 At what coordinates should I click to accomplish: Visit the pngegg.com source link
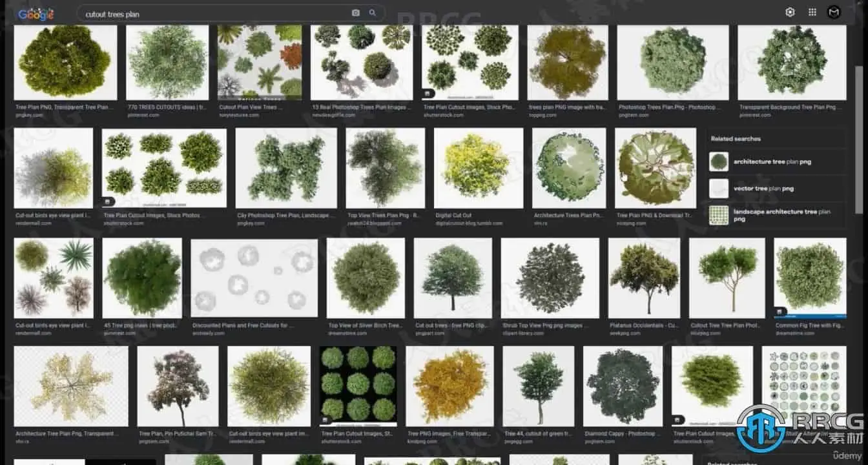click(x=519, y=441)
